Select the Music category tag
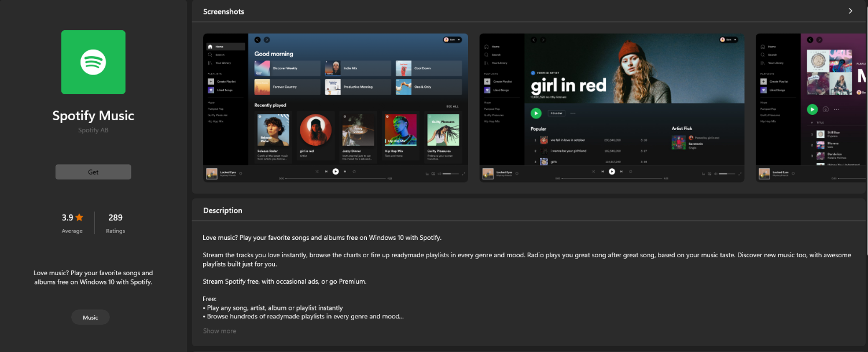Image resolution: width=868 pixels, height=352 pixels. pos(90,317)
